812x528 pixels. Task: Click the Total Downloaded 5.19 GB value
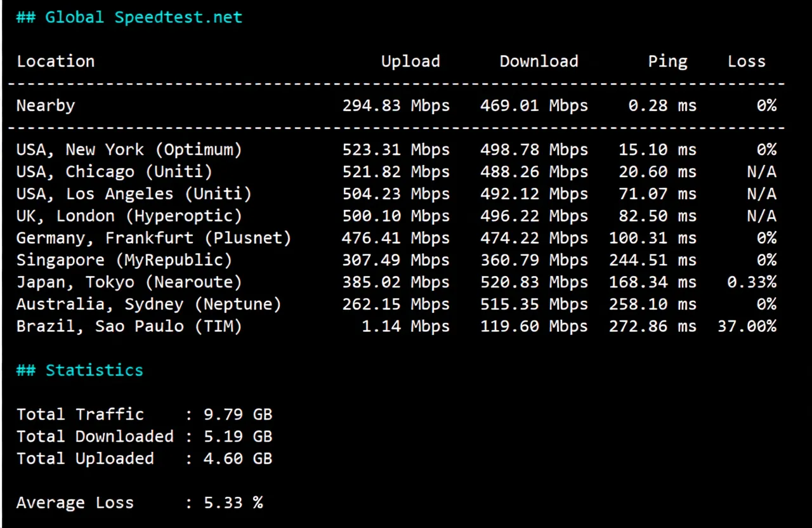(x=237, y=436)
